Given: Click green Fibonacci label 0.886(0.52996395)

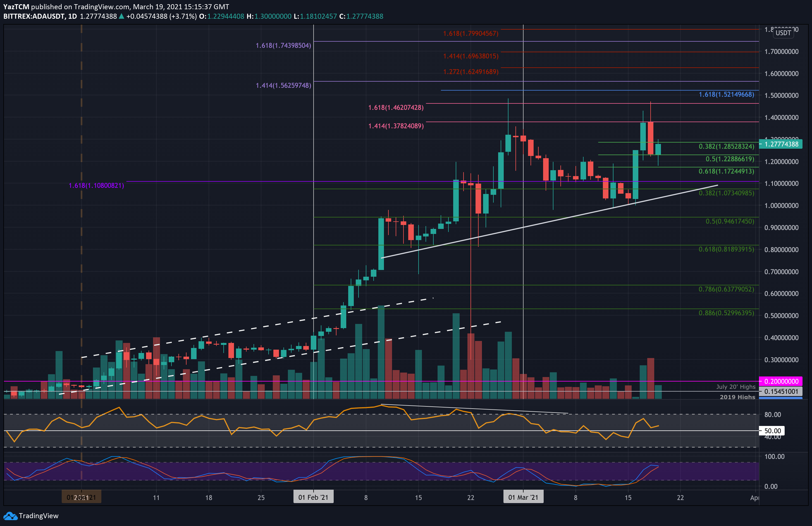Looking at the screenshot, I should click(726, 313).
